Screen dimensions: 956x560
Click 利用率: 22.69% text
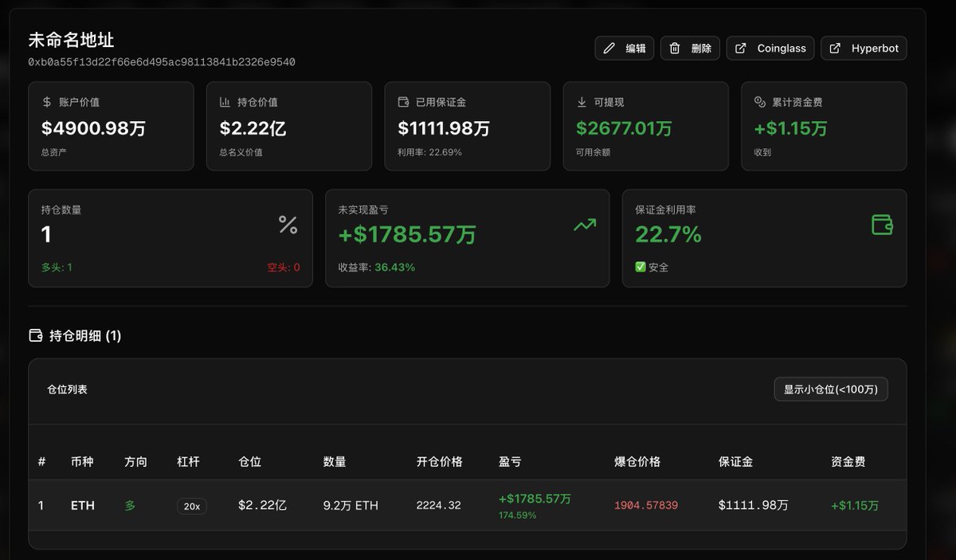coord(429,152)
